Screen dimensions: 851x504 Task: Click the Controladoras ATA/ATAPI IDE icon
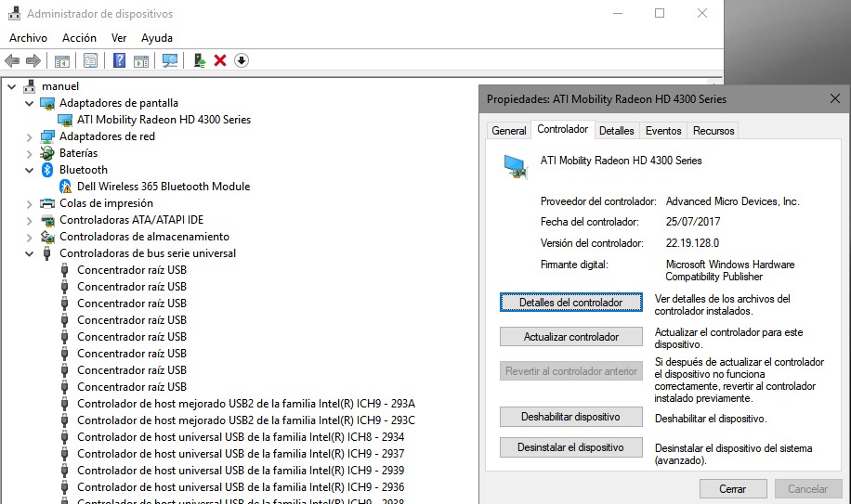tap(47, 221)
